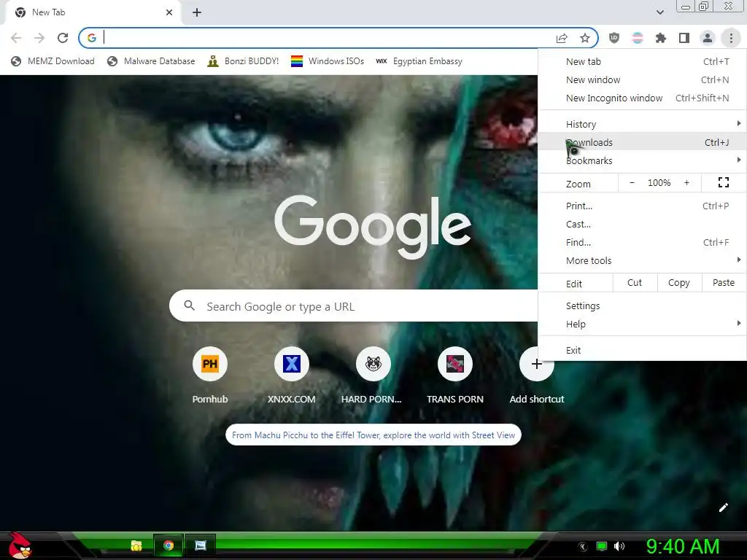Click the volume speaker tray icon
The width and height of the screenshot is (747, 560).
point(619,546)
